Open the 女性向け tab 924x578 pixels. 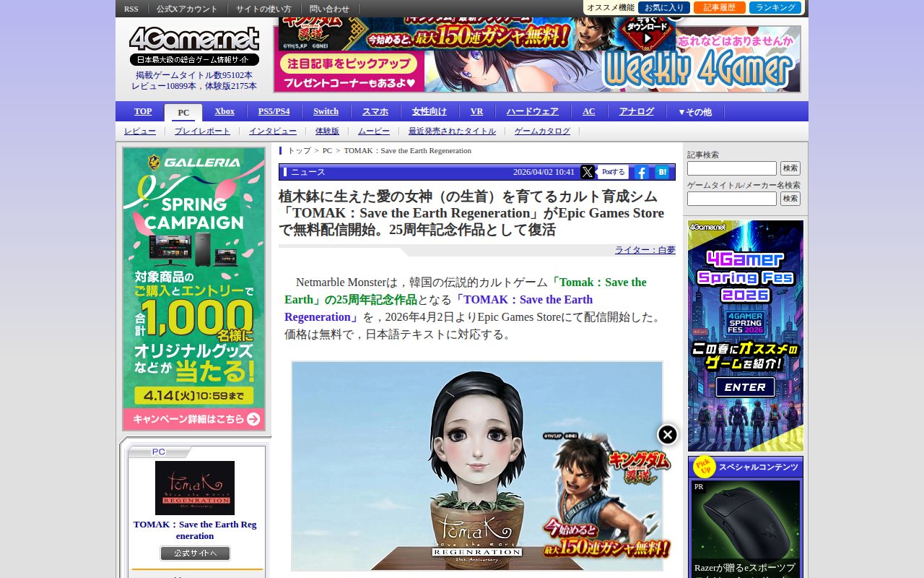click(430, 111)
